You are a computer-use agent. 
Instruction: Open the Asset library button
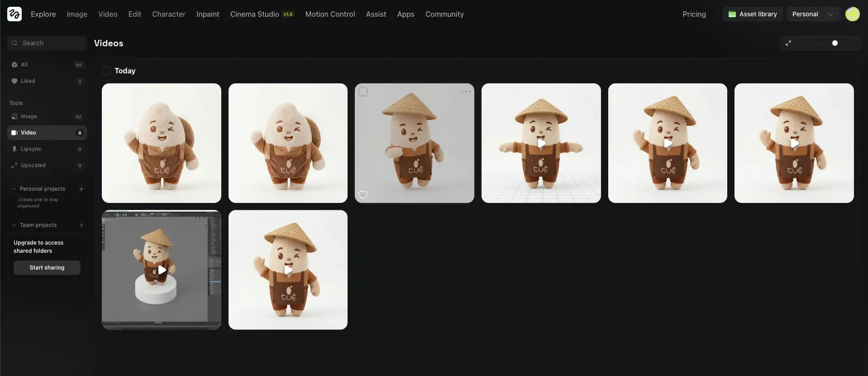tap(753, 14)
